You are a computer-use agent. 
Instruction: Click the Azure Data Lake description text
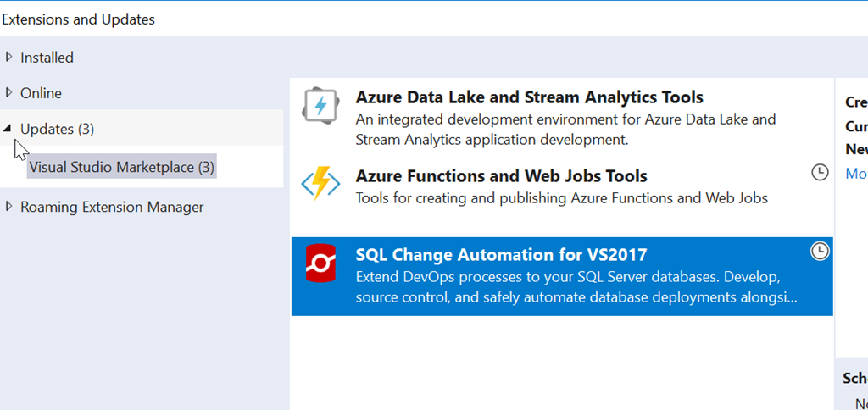565,129
